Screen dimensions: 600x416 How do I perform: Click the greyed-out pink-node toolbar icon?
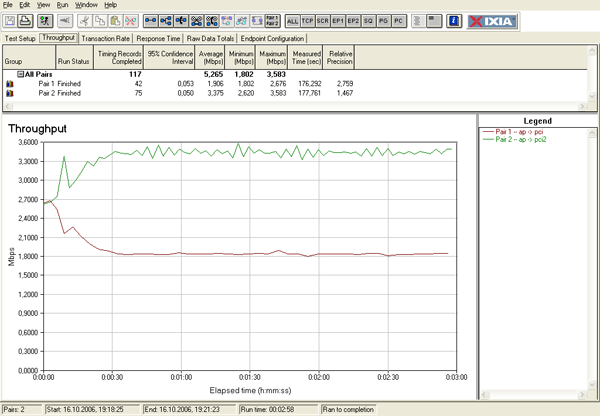[x=227, y=21]
